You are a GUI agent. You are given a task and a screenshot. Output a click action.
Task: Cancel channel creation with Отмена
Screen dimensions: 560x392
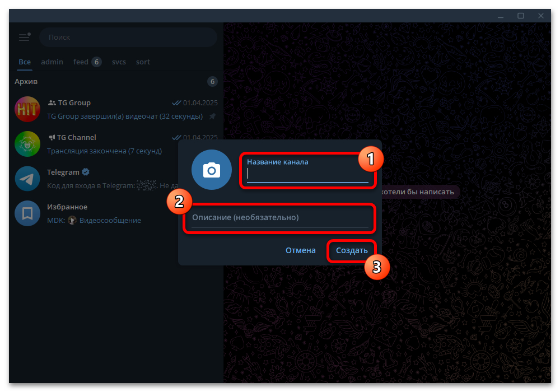click(x=300, y=251)
